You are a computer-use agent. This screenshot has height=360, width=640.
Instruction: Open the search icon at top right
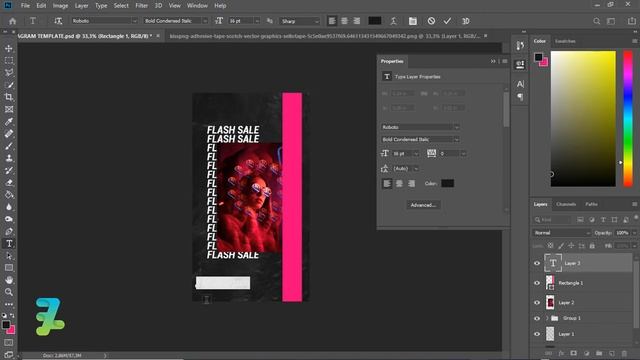(596, 21)
